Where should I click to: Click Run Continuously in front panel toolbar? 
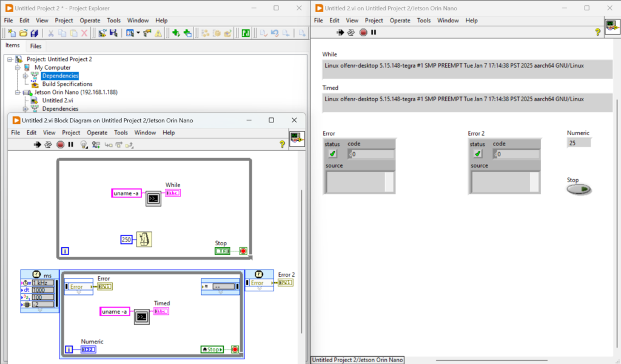coord(351,33)
